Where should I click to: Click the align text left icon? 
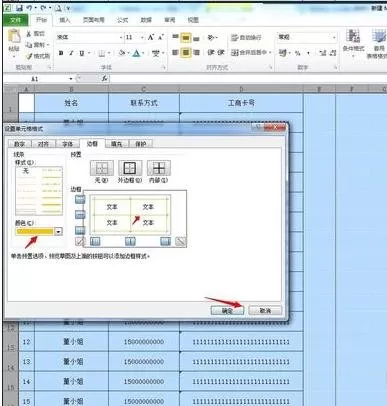tap(175, 52)
